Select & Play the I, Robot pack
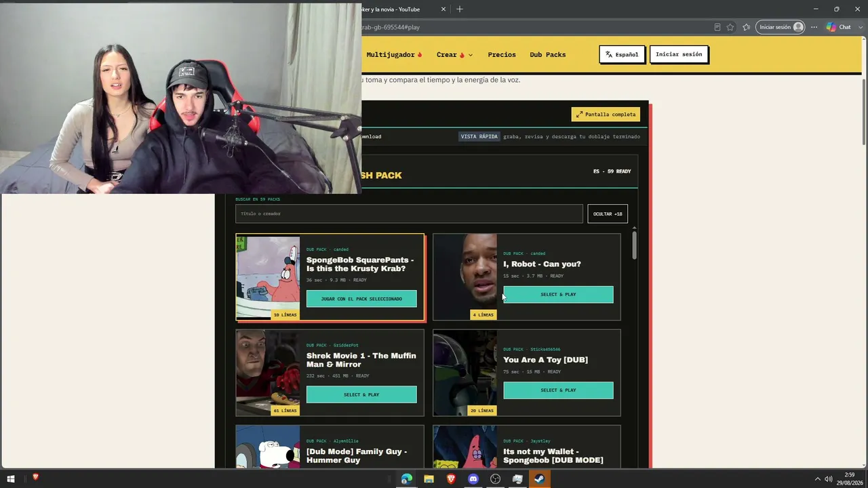Viewport: 868px width, 488px height. pos(558,295)
